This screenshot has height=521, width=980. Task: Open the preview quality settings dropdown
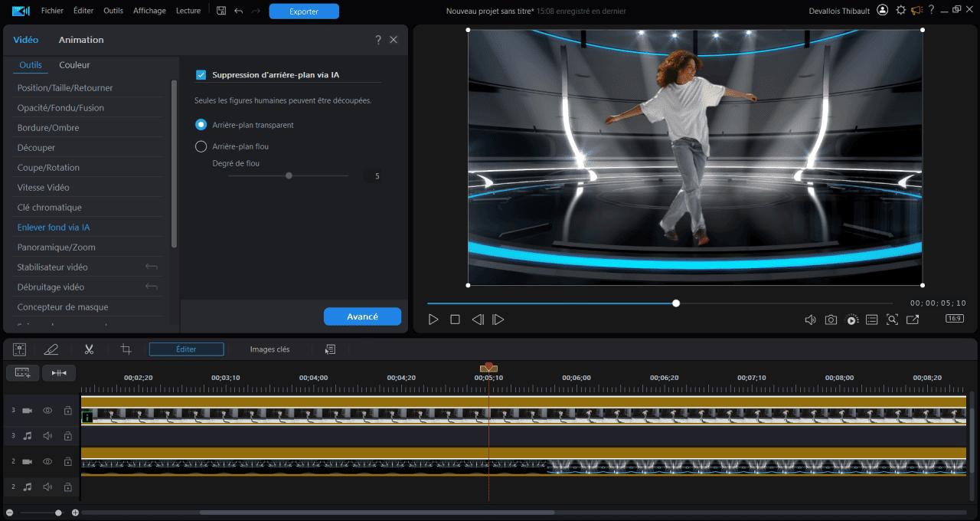pos(852,319)
